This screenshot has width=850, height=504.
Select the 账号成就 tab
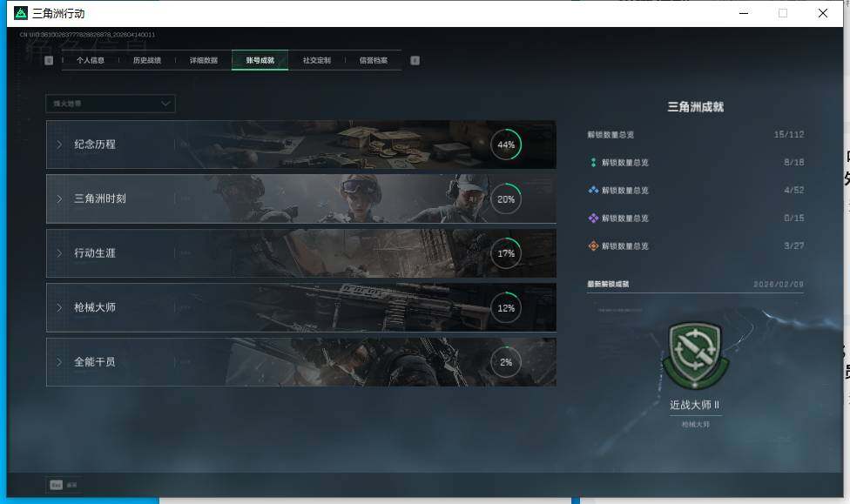260,60
